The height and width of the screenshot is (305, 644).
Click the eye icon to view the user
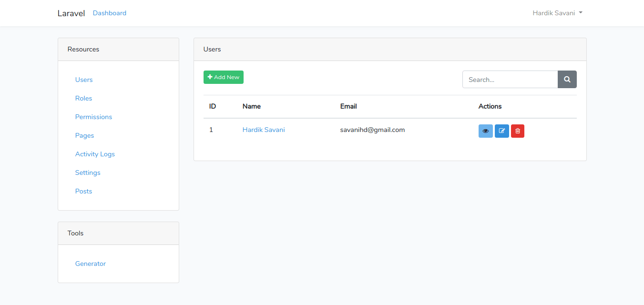485,131
